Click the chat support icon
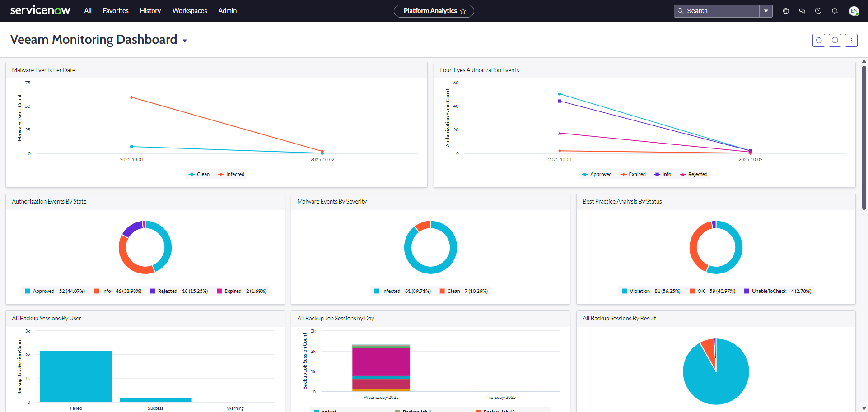Viewport: 868px width, 412px height. 802,11
